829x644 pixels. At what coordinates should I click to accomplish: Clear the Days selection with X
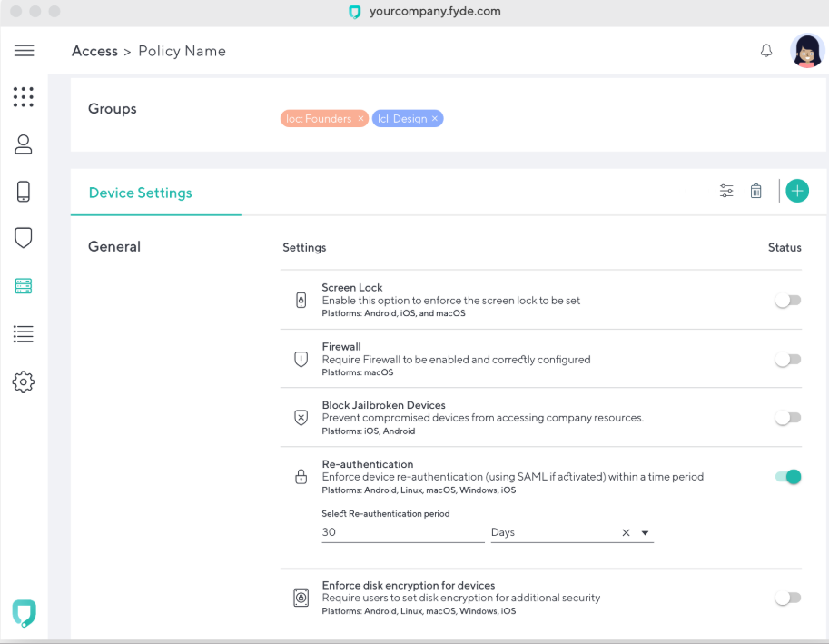(x=626, y=533)
